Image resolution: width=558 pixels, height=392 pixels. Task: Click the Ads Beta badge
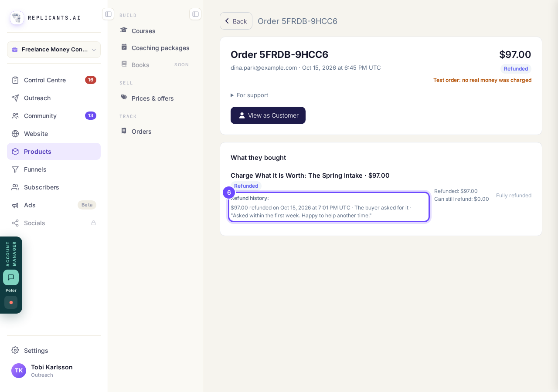tap(87, 205)
